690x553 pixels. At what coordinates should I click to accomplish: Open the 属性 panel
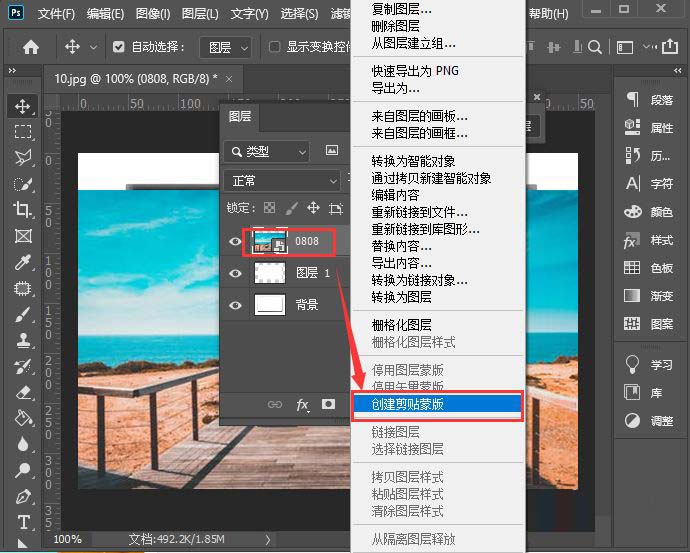650,128
